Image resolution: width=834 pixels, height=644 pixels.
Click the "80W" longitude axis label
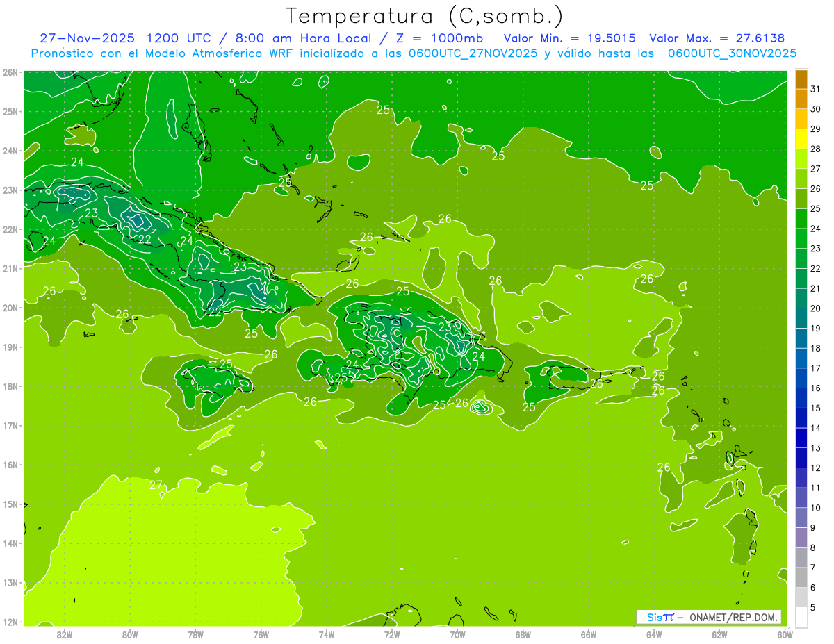[129, 634]
